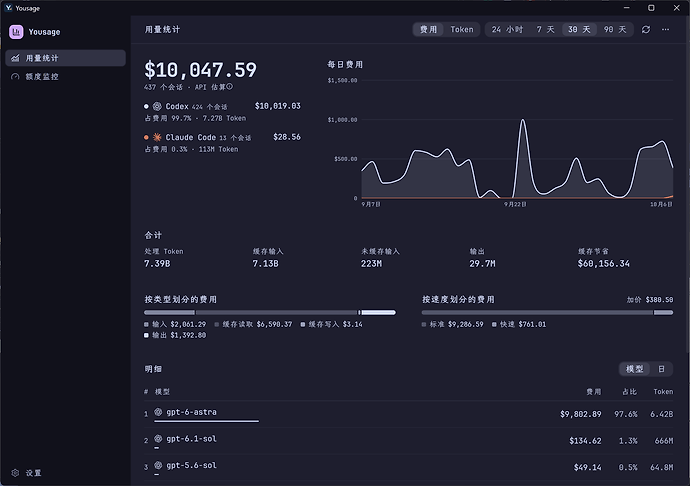Click the Yousage purple logo icon
Screen dimensions: 690x486
[x=16, y=32]
